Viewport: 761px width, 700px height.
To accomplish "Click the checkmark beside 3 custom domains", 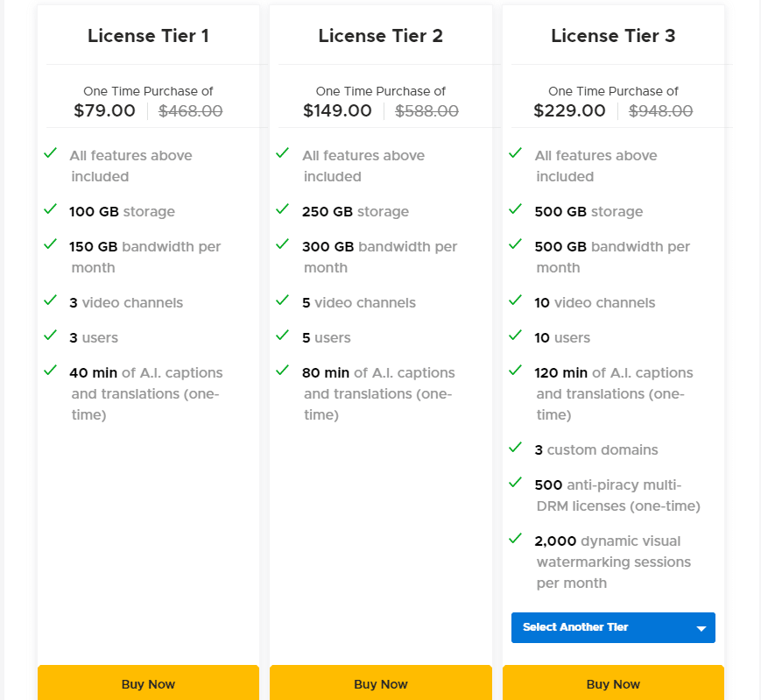I will [x=515, y=449].
